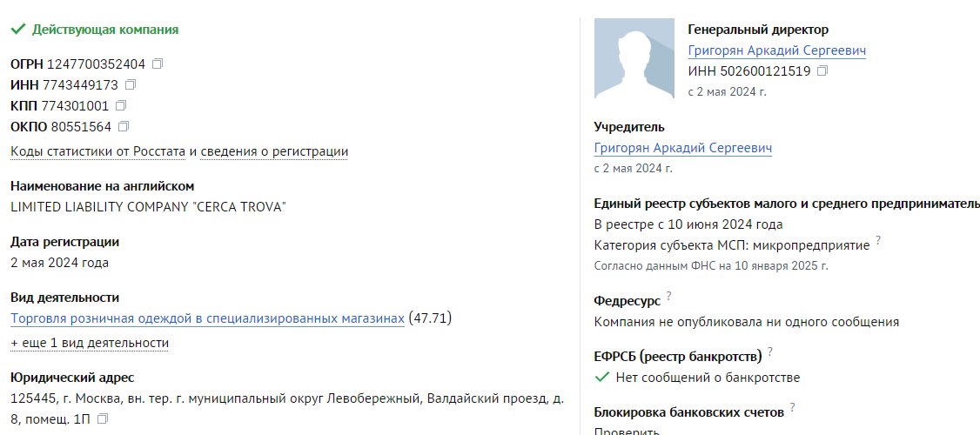Expand '+ еще 1 вид деятельности'
Image resolution: width=980 pixels, height=435 pixels.
90,343
